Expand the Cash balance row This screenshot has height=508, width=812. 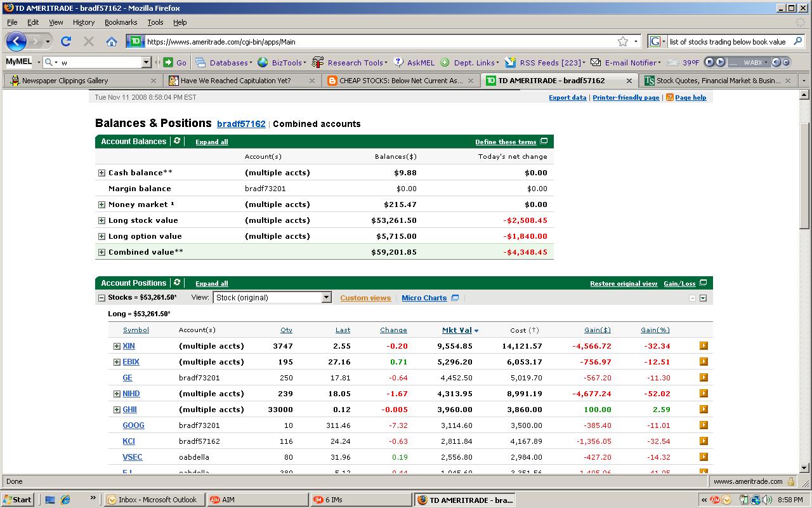pyautogui.click(x=101, y=173)
